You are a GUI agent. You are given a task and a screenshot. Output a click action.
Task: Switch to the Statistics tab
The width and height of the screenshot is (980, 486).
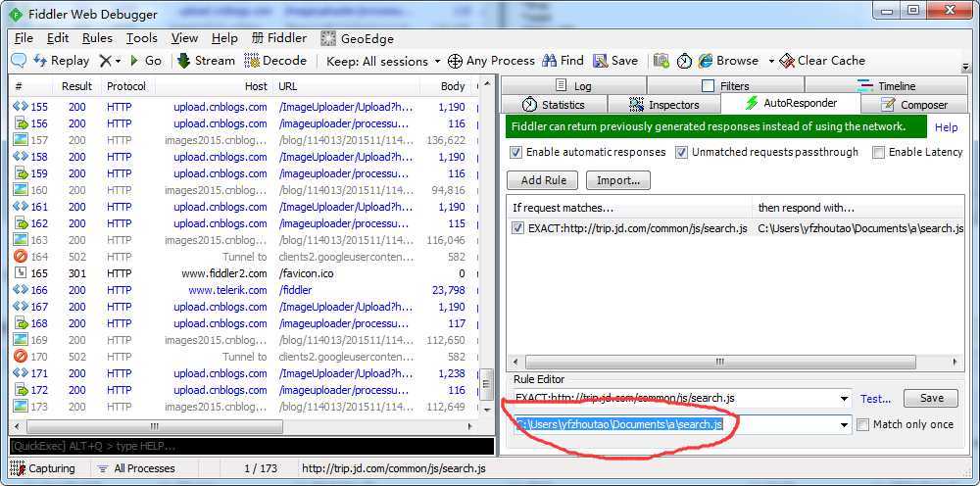coord(554,104)
